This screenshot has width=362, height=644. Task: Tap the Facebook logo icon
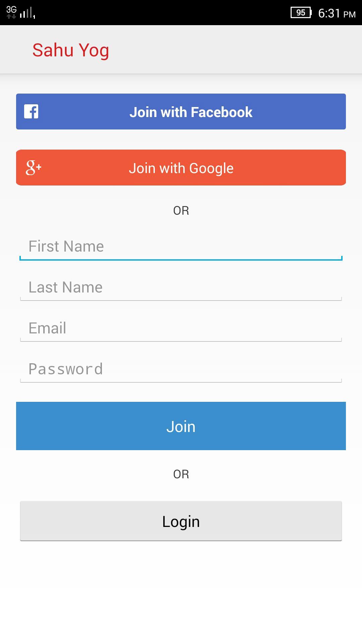pos(31,112)
